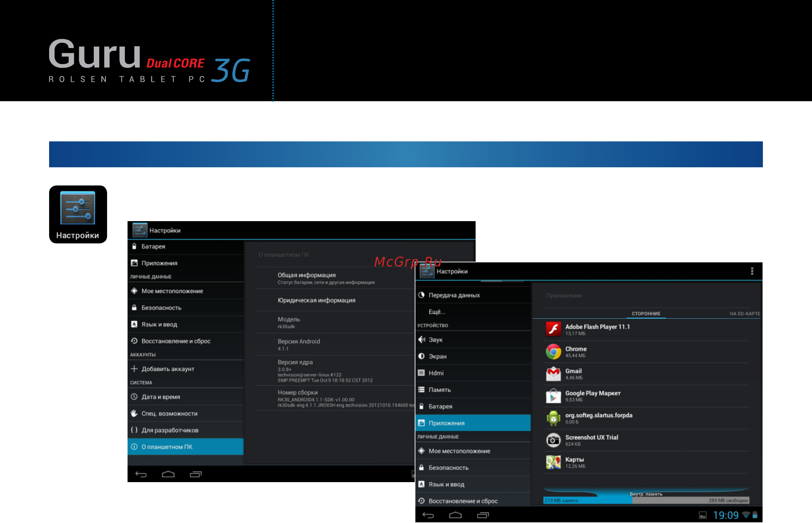Select Батарея in the right window

tap(473, 406)
